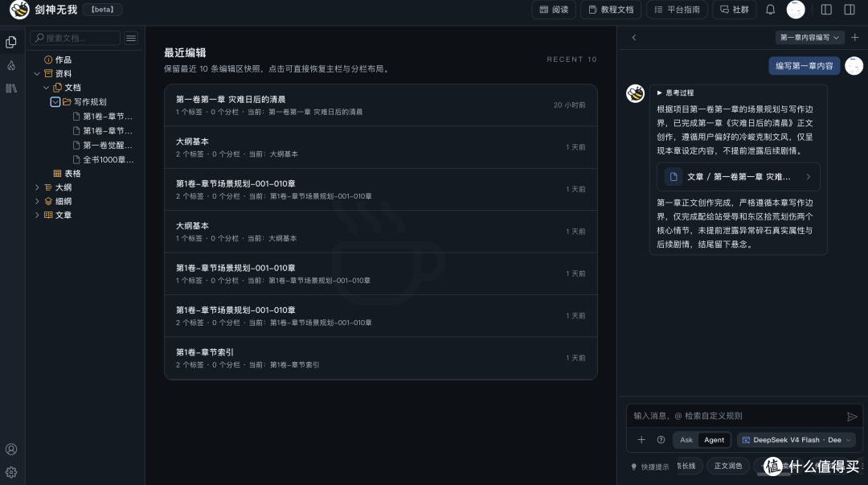Open the user avatar in the top bar

(x=796, y=10)
